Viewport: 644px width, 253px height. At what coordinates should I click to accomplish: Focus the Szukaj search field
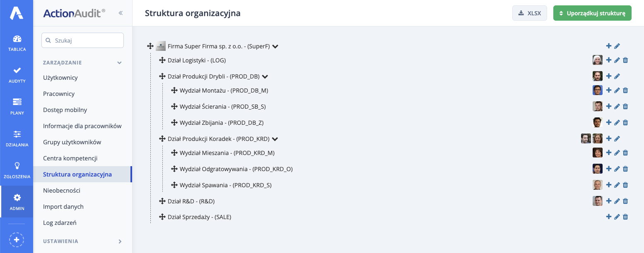pyautogui.click(x=82, y=41)
